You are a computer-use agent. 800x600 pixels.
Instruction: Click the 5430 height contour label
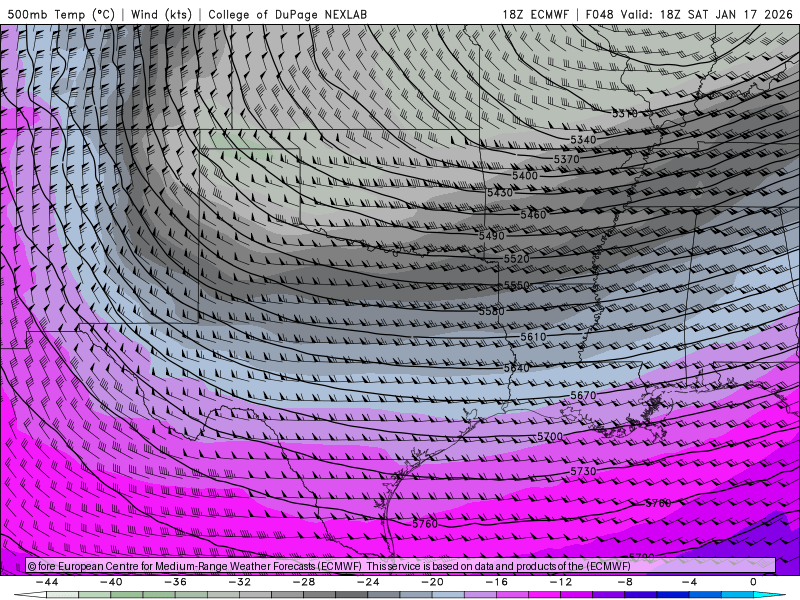tap(500, 193)
